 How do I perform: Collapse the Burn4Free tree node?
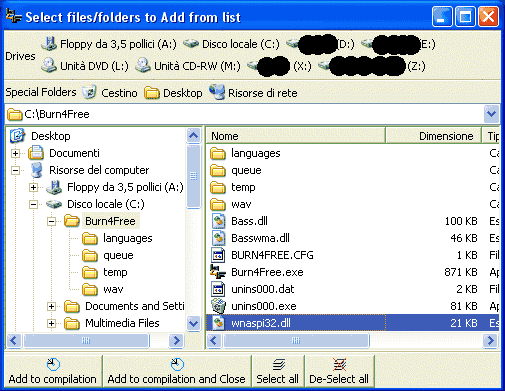(x=51, y=221)
